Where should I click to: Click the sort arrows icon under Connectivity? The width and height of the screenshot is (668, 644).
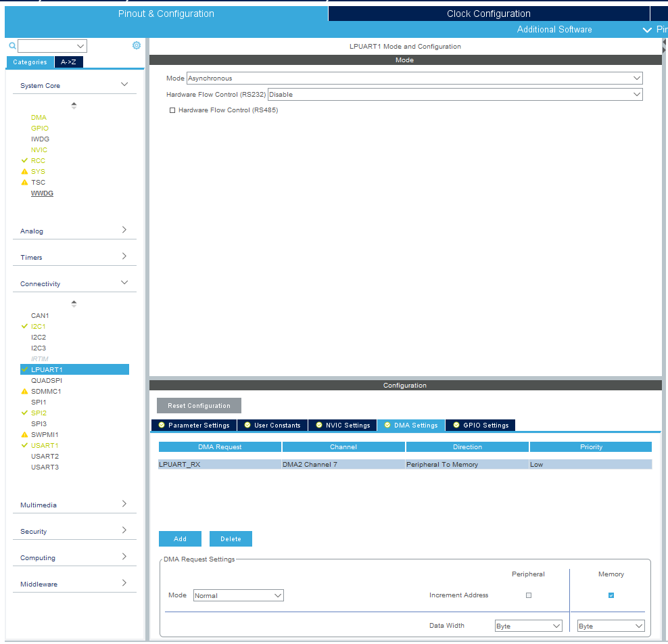pyautogui.click(x=74, y=304)
